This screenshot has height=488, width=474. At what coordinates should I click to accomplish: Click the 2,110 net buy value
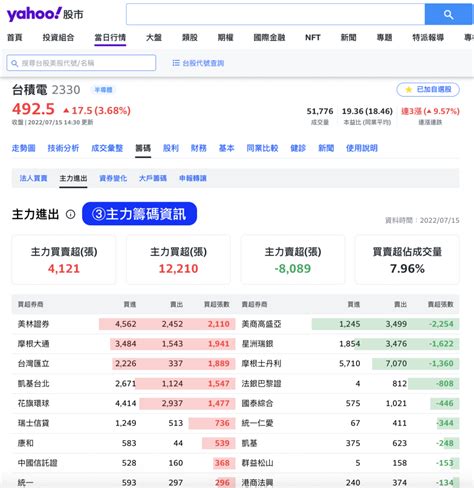pos(219,324)
